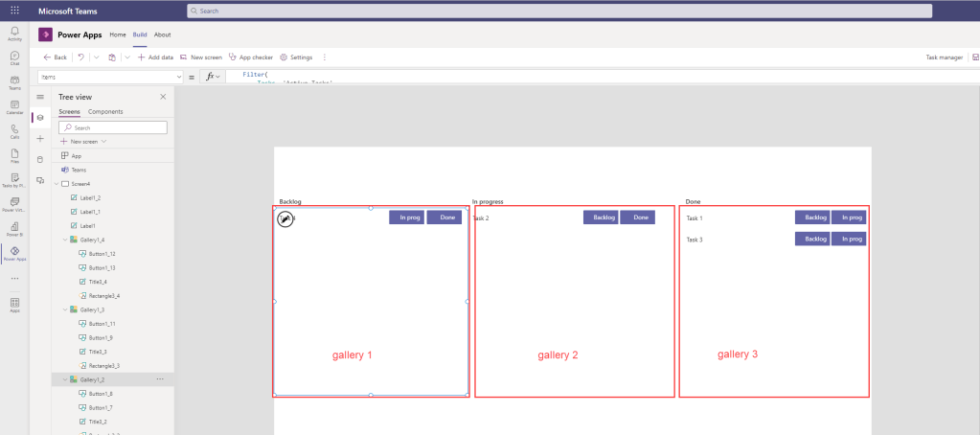Collapse the Screen4 tree node
This screenshot has height=435, width=980.
[56, 183]
